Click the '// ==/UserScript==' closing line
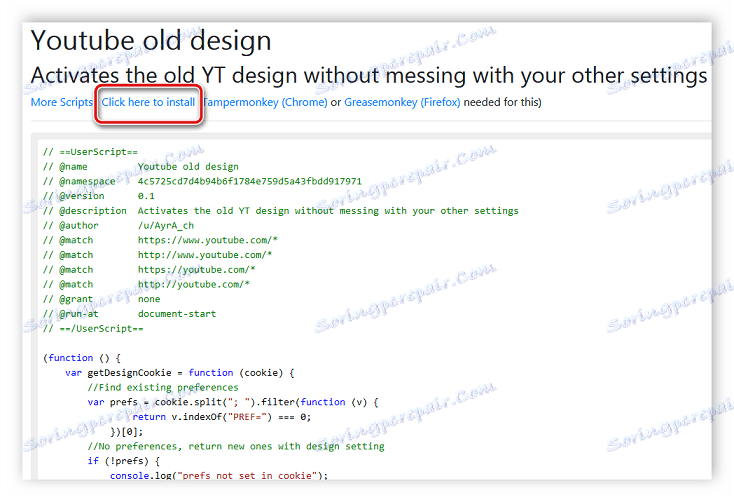The height and width of the screenshot is (502, 734). 93,328
